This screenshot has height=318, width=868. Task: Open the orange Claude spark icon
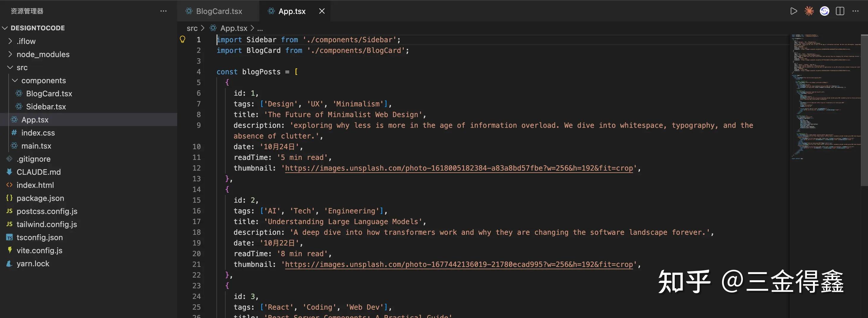click(x=809, y=11)
